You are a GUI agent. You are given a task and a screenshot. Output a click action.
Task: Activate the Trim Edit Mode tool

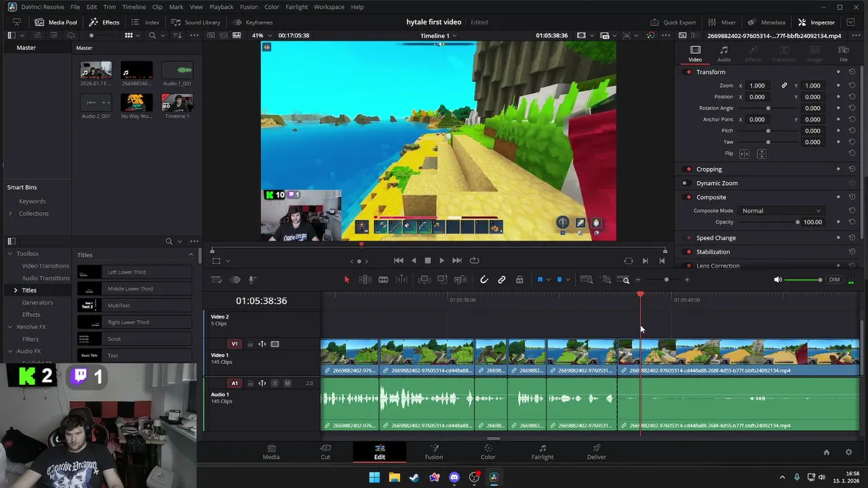coord(365,279)
